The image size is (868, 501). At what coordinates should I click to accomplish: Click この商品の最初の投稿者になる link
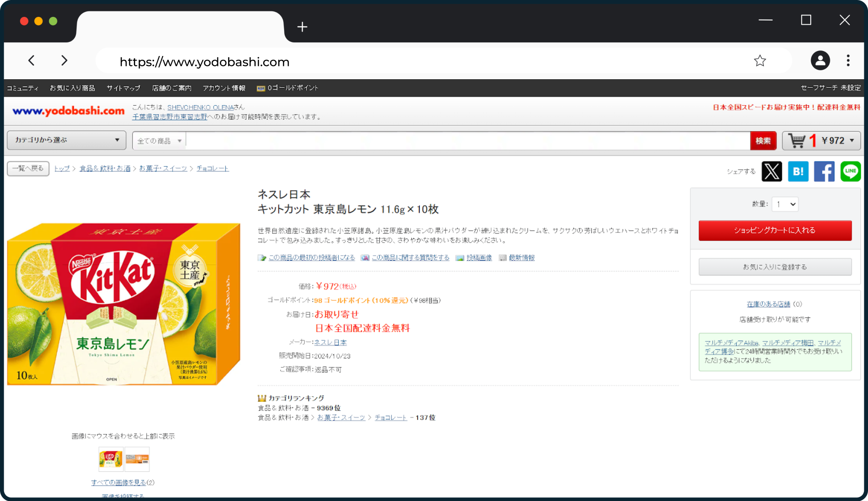click(x=311, y=258)
